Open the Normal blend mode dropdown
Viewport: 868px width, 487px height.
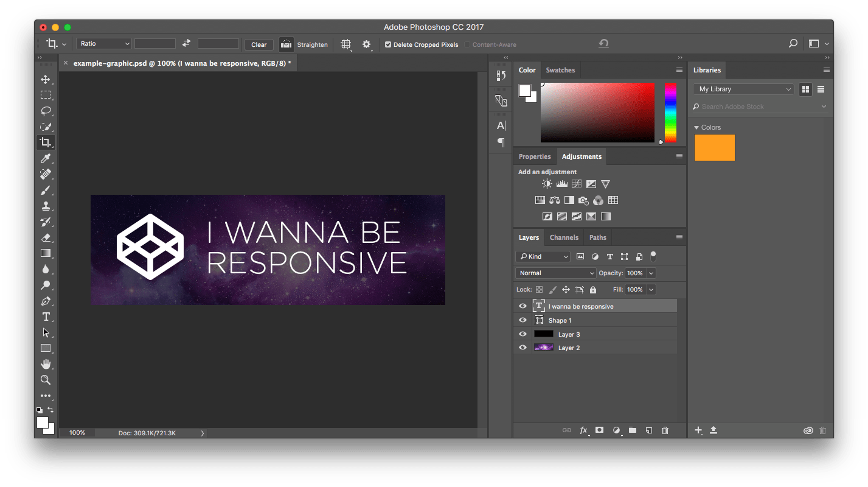pyautogui.click(x=555, y=273)
